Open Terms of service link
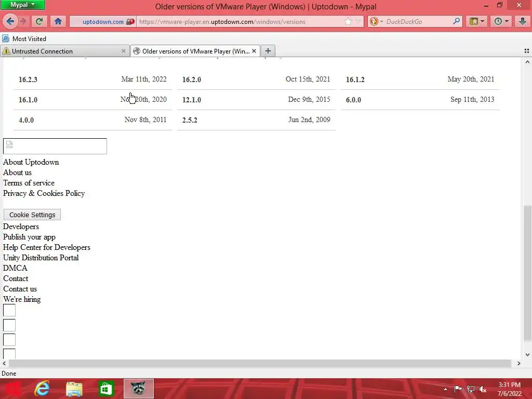This screenshot has height=399, width=532. pyautogui.click(x=29, y=183)
